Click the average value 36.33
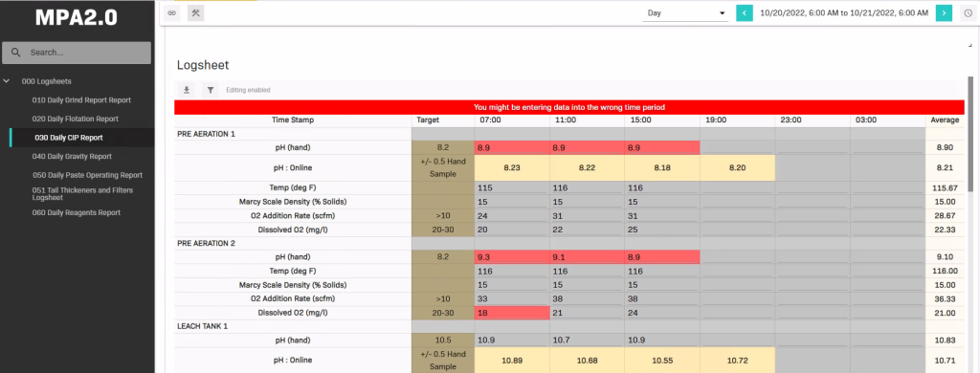Viewport: 980px width, 373px height. (x=945, y=298)
